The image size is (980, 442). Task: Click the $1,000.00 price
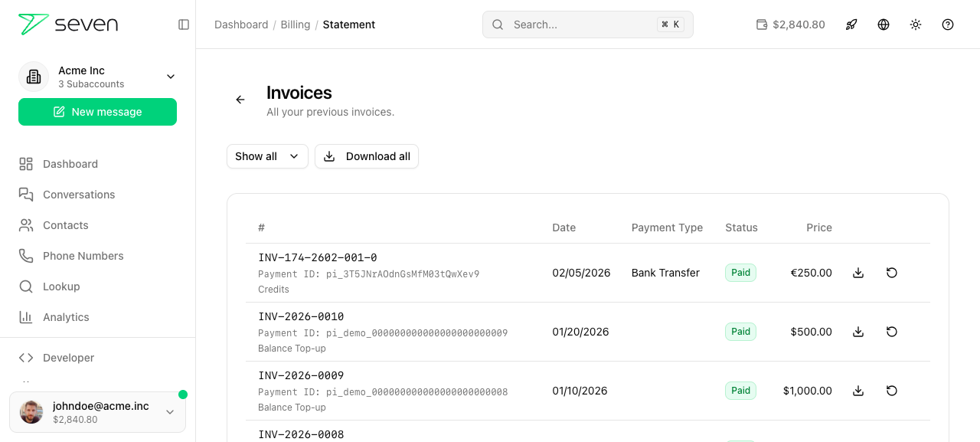808,391
